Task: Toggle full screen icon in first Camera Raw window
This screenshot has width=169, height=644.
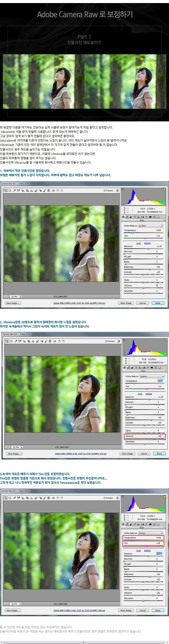Action: 117,190
